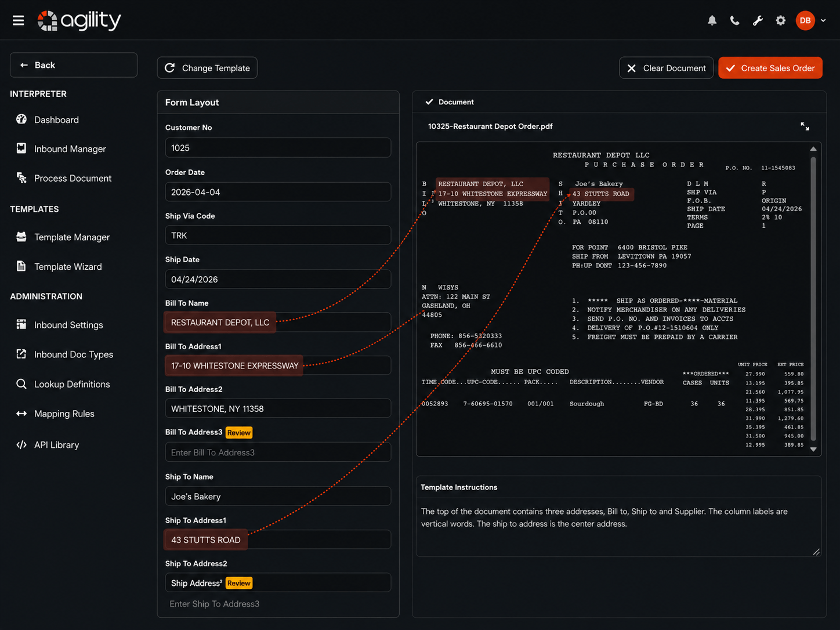Click the Ship To Name field
This screenshot has height=630, width=840.
[278, 496]
